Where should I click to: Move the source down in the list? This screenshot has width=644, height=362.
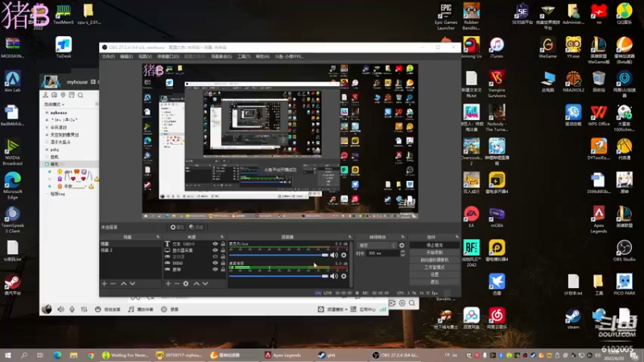[x=205, y=284]
